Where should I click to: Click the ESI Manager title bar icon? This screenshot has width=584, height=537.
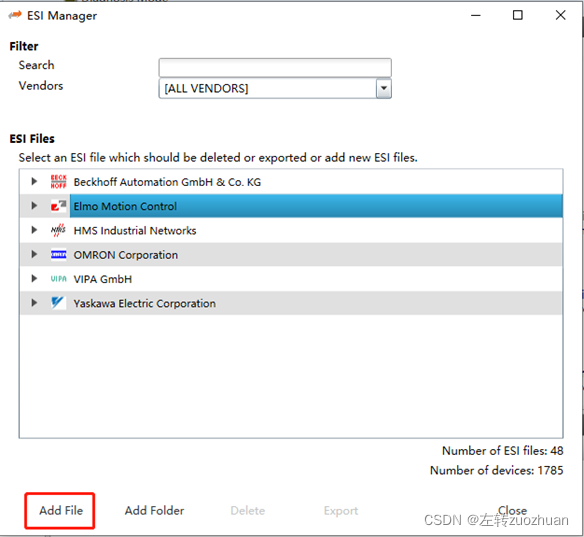[x=15, y=15]
